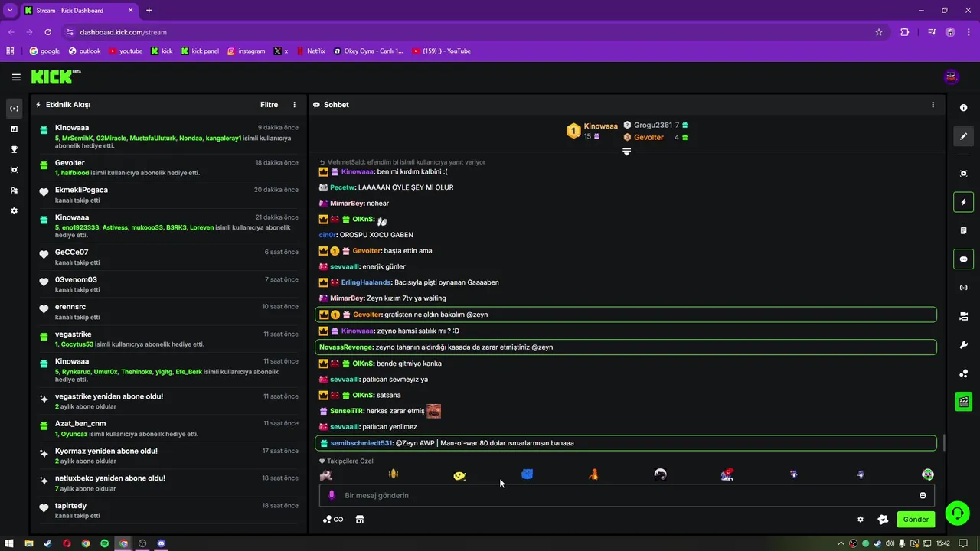Open the Stream broadcast icon in left sidebar
Viewport: 980px width, 551px height.
point(14,109)
